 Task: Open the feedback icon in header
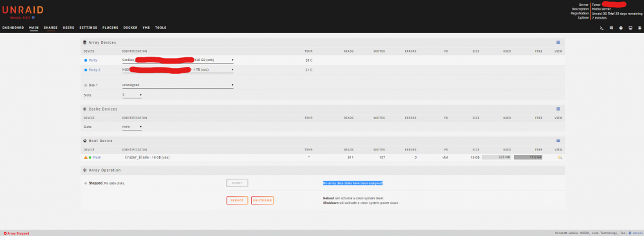[x=611, y=28]
